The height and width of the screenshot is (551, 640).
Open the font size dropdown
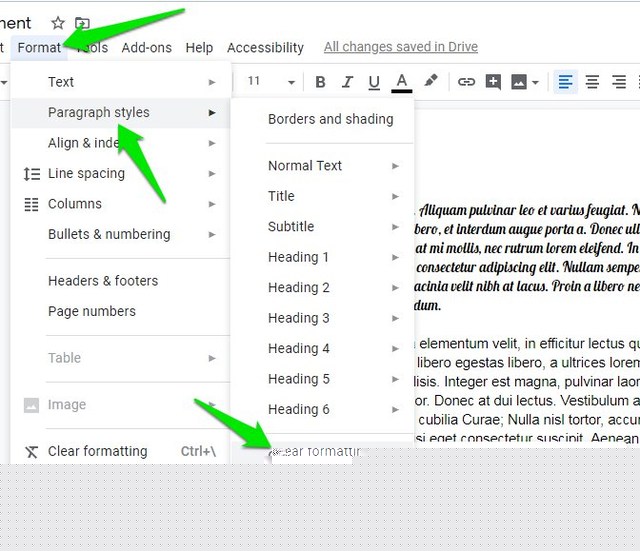tap(271, 82)
